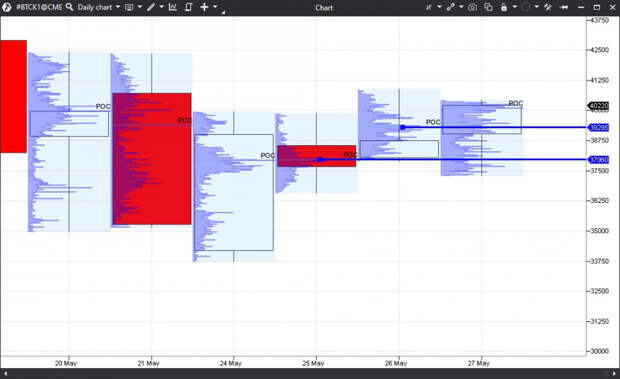Click the 20 May POC label
This screenshot has height=379, width=620.
tap(103, 107)
